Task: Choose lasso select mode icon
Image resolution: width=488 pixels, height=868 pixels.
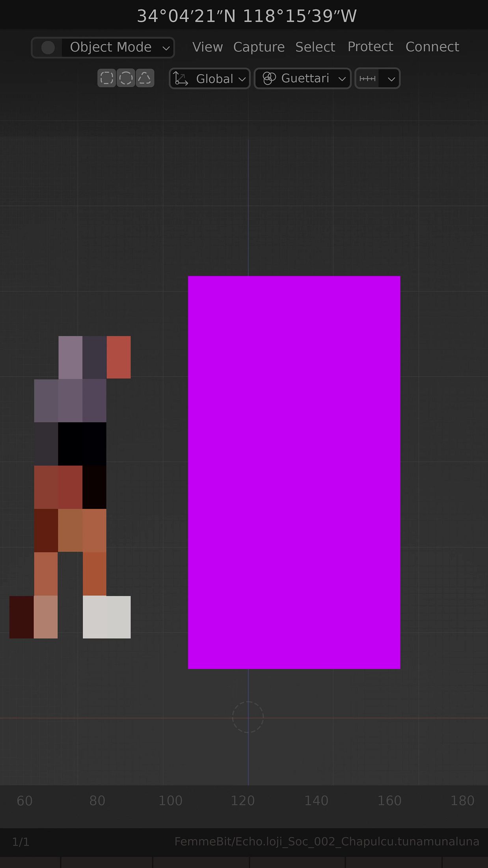Action: [145, 78]
